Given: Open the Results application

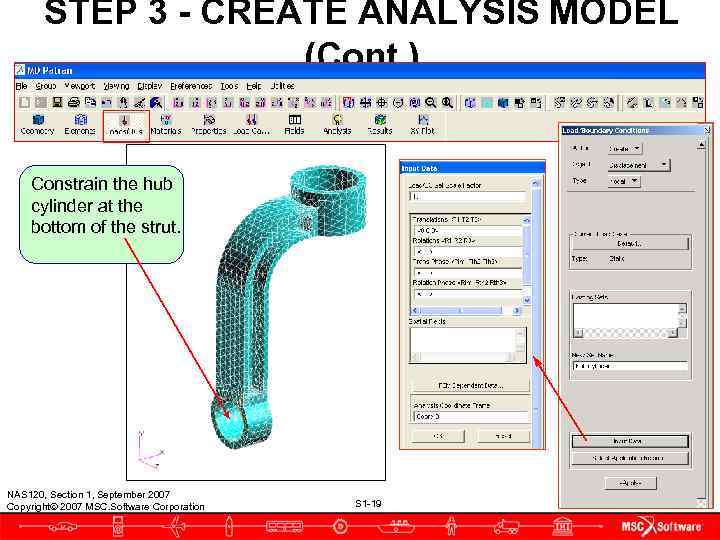Looking at the screenshot, I should coord(380,125).
